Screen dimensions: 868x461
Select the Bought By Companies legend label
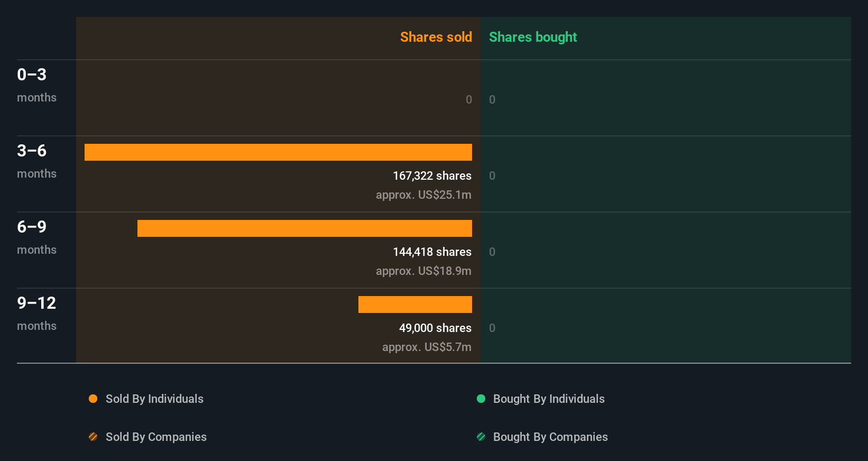click(x=550, y=437)
